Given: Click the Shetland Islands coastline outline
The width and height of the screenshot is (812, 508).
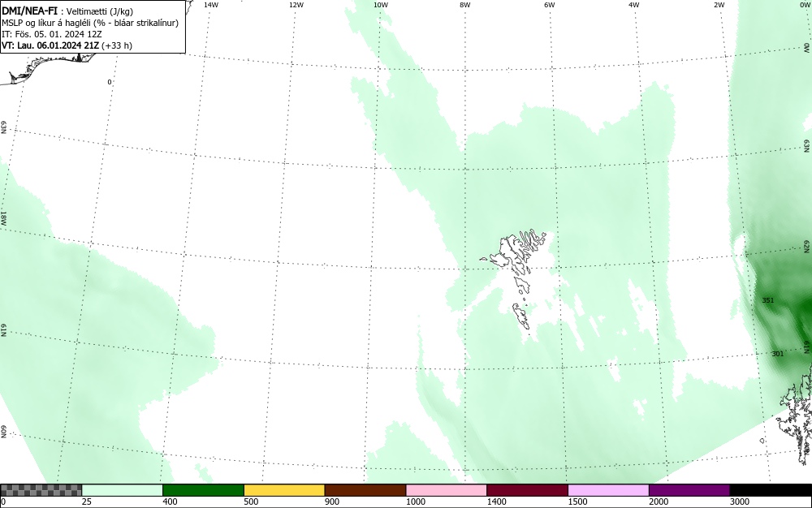Looking at the screenshot, I should [x=796, y=414].
